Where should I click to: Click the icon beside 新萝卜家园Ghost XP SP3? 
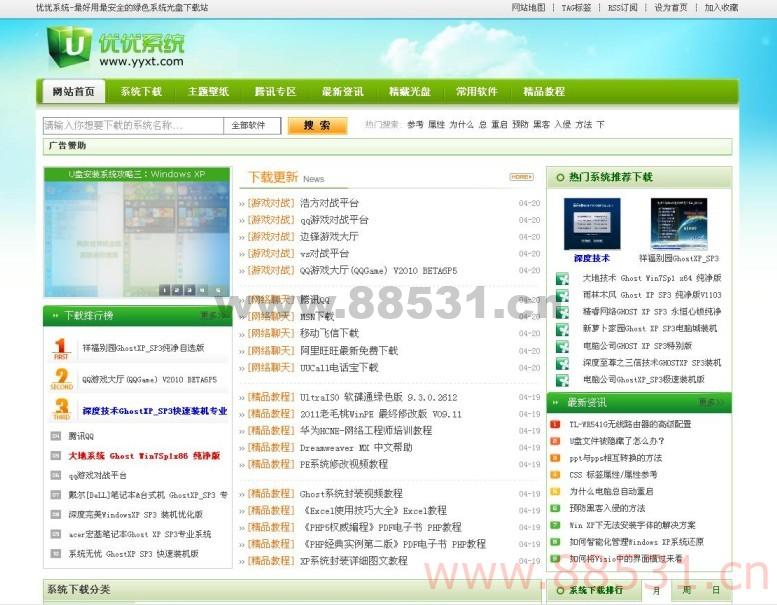[562, 329]
